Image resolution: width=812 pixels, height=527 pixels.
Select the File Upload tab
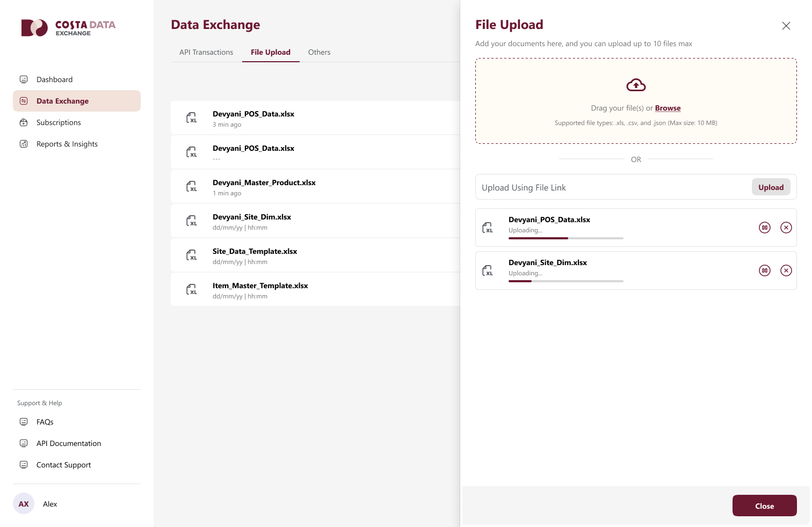coord(271,52)
